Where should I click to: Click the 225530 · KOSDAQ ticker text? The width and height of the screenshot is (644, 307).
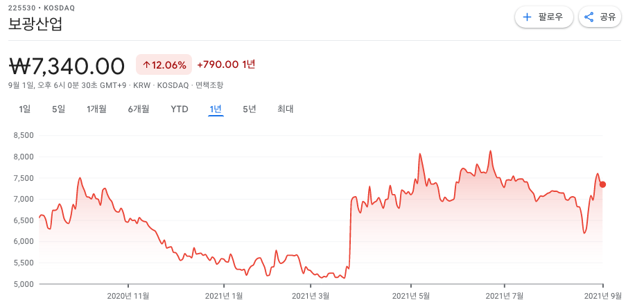[x=42, y=8]
